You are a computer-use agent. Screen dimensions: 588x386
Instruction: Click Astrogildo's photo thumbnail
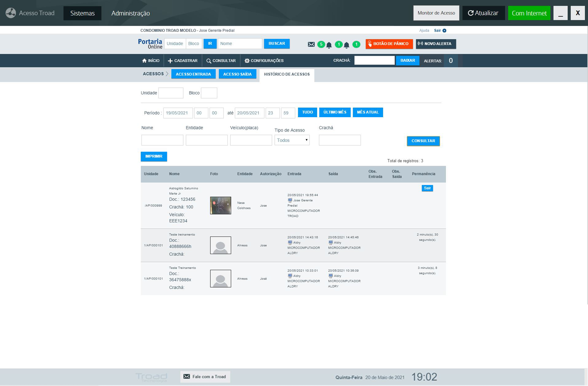pos(220,205)
